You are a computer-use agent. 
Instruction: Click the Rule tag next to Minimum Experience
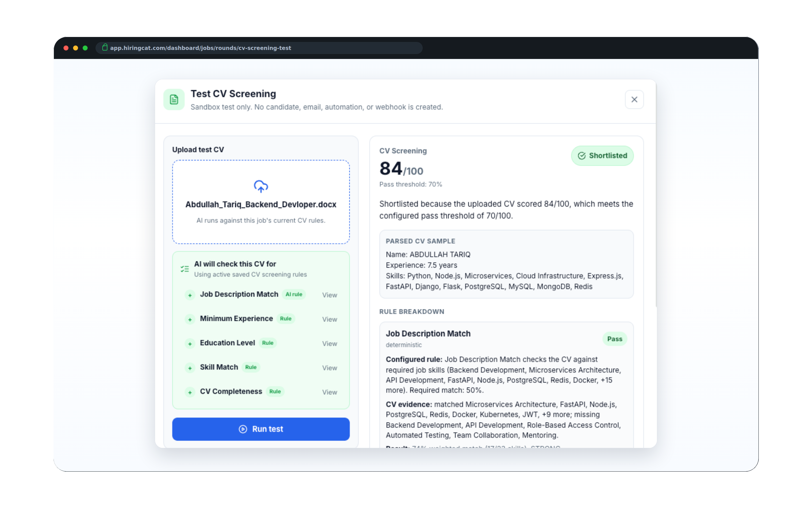(286, 319)
